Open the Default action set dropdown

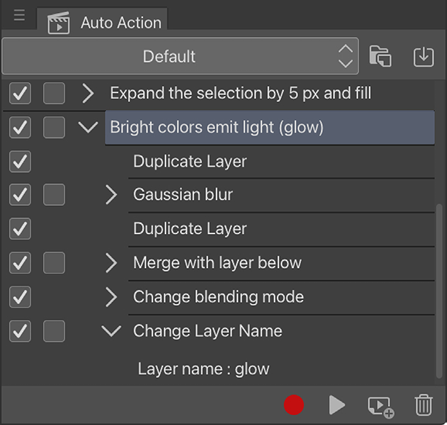pos(180,56)
